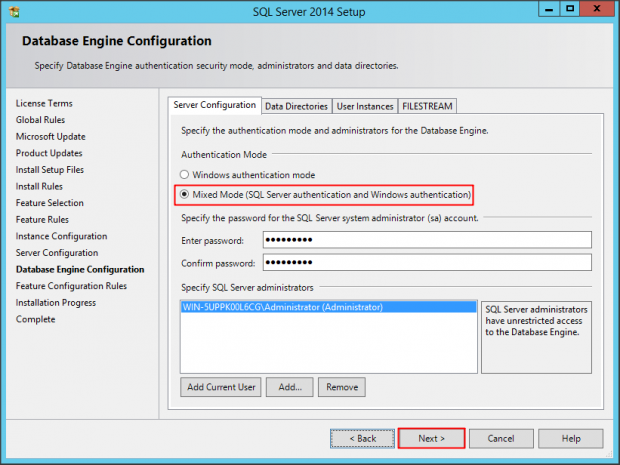Click the SQL Server administrators description box

tap(536, 337)
